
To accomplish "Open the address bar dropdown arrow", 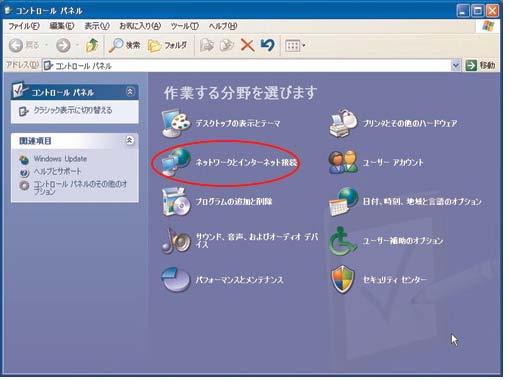I will [x=456, y=65].
